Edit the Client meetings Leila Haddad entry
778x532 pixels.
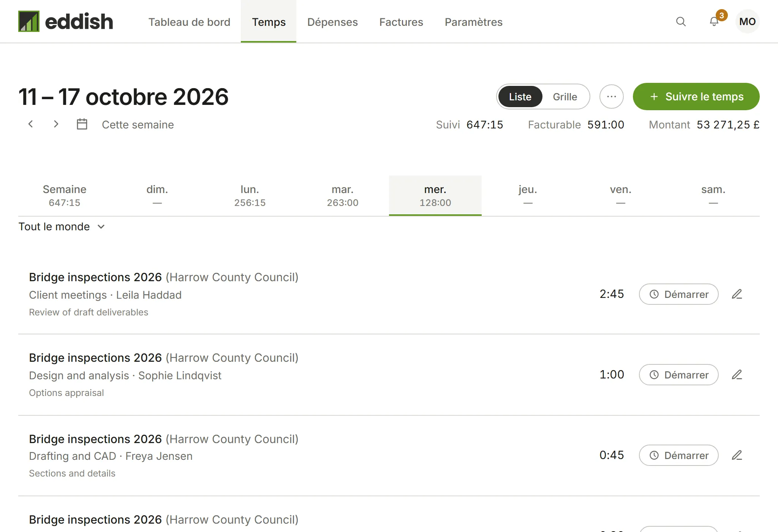click(x=737, y=294)
